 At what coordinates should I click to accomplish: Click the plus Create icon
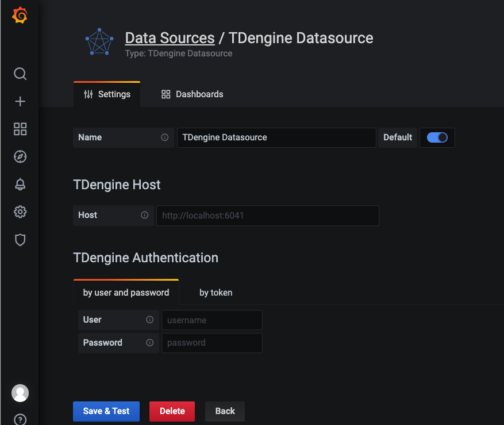coord(20,101)
